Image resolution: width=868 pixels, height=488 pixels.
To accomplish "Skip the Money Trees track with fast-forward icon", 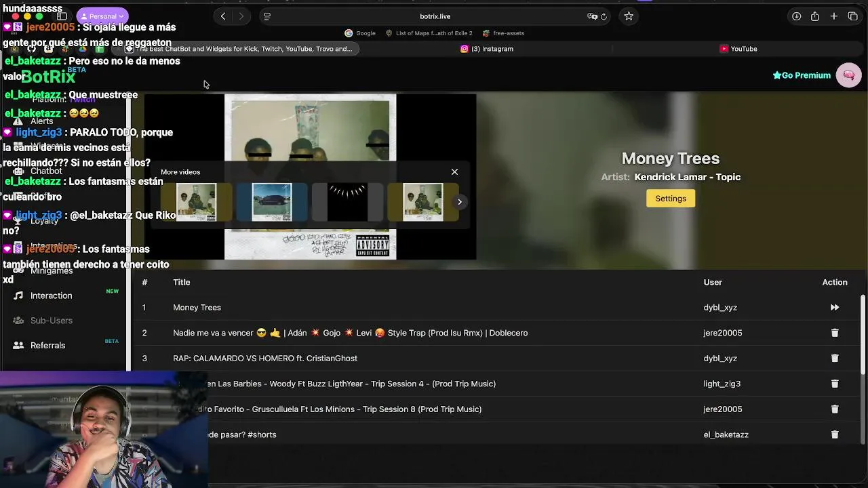I will 835,307.
